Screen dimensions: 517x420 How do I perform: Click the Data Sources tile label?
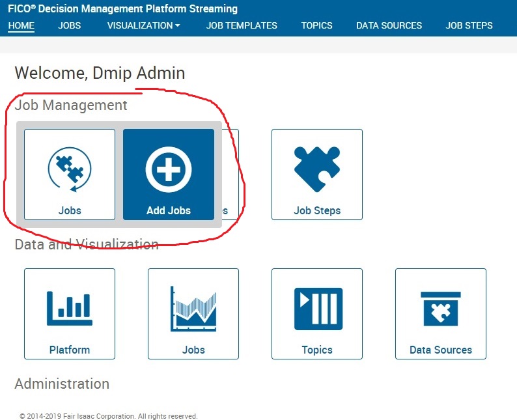(x=441, y=350)
